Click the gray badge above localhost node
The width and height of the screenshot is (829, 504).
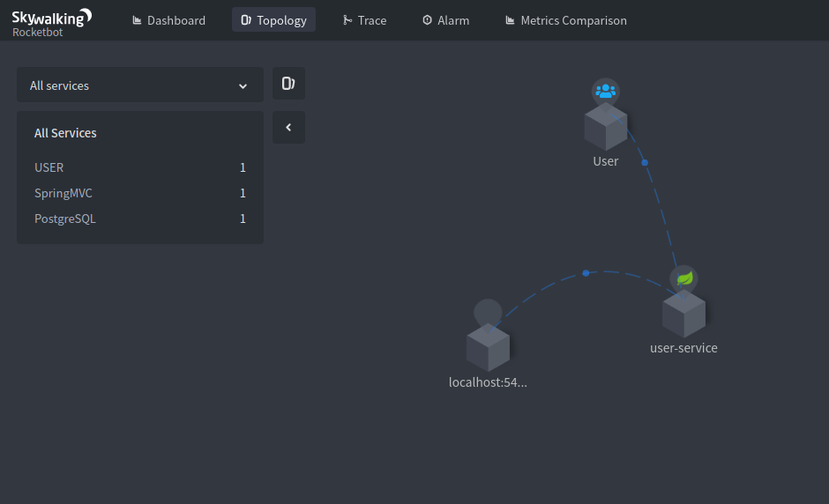coord(488,312)
